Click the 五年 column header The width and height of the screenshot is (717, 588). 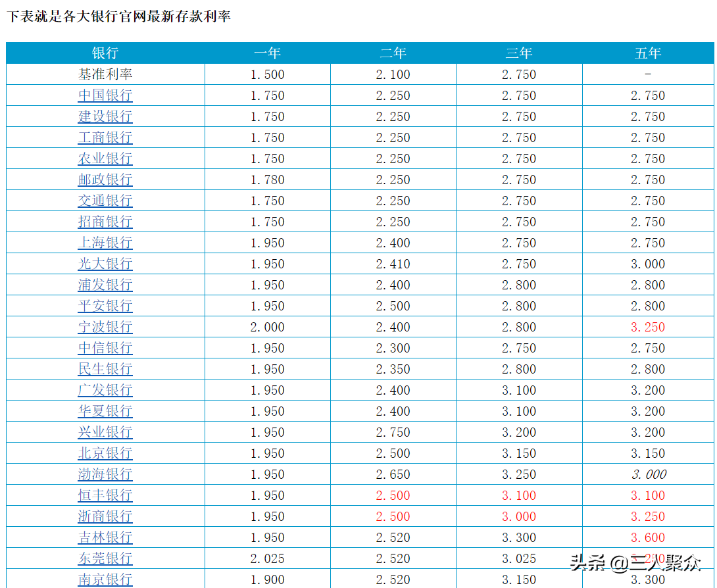click(x=648, y=53)
